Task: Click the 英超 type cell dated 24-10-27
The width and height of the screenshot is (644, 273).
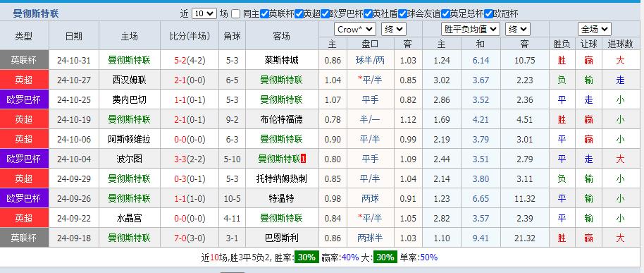Action: coord(24,80)
